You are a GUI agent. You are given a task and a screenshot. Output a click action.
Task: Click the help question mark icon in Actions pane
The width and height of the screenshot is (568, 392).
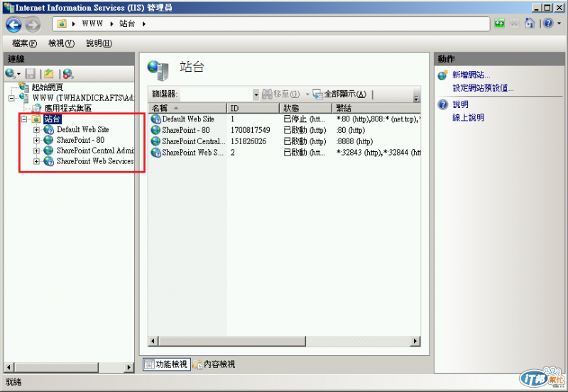click(x=443, y=104)
